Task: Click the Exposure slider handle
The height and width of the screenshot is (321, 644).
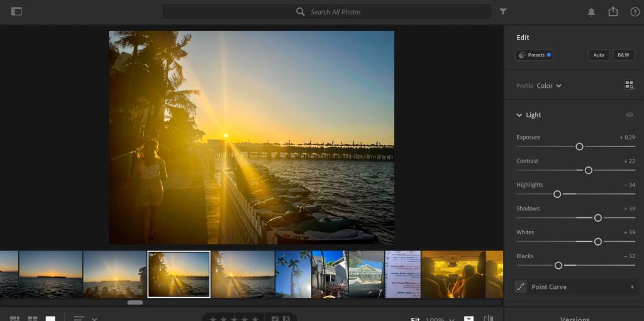Action: [579, 146]
